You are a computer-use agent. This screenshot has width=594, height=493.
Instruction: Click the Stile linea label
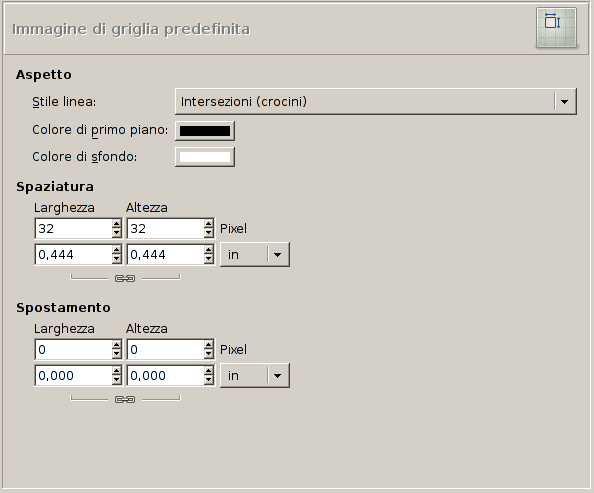click(64, 102)
